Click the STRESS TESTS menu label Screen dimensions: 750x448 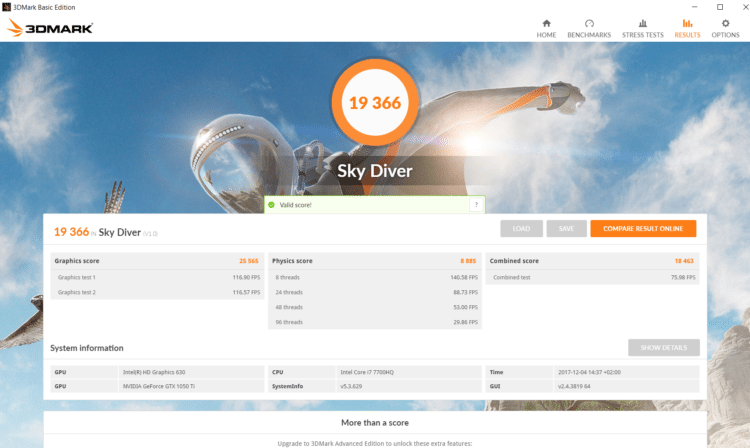tap(643, 35)
